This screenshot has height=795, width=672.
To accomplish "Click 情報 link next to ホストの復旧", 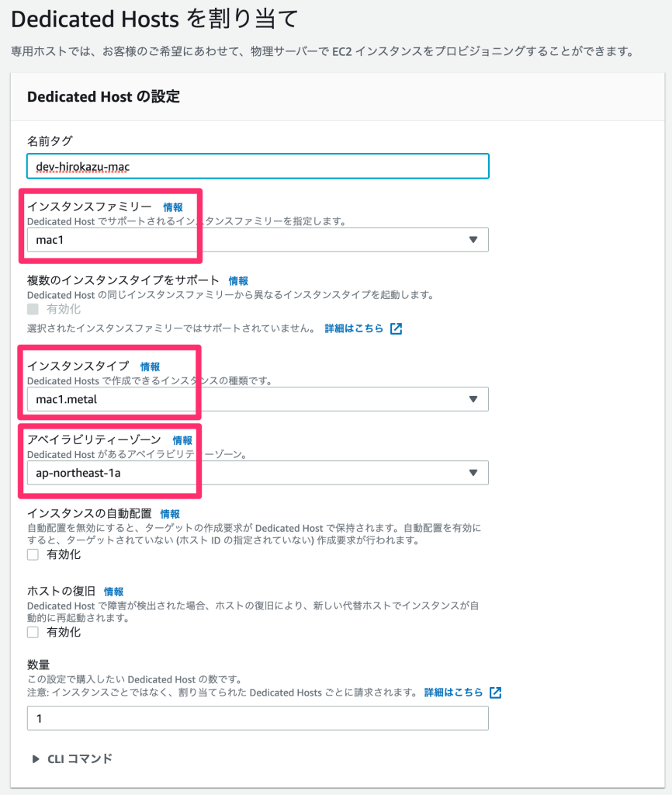I will pos(113,591).
